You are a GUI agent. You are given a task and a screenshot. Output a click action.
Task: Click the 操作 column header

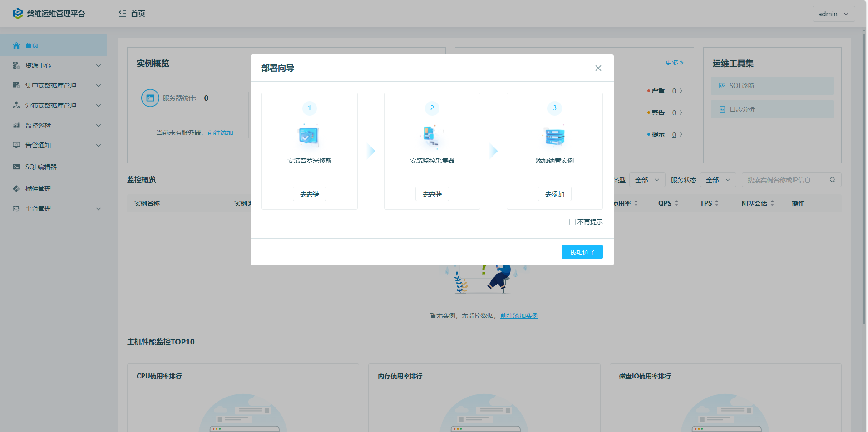point(798,203)
